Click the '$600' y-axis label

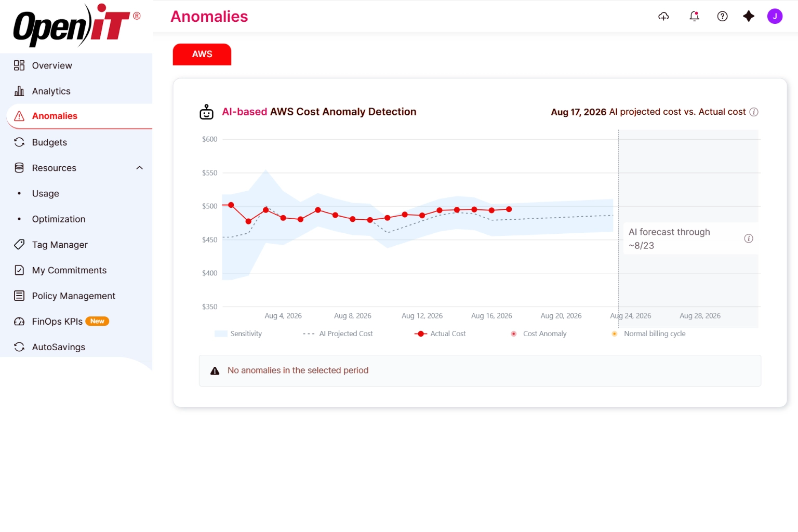(210, 139)
